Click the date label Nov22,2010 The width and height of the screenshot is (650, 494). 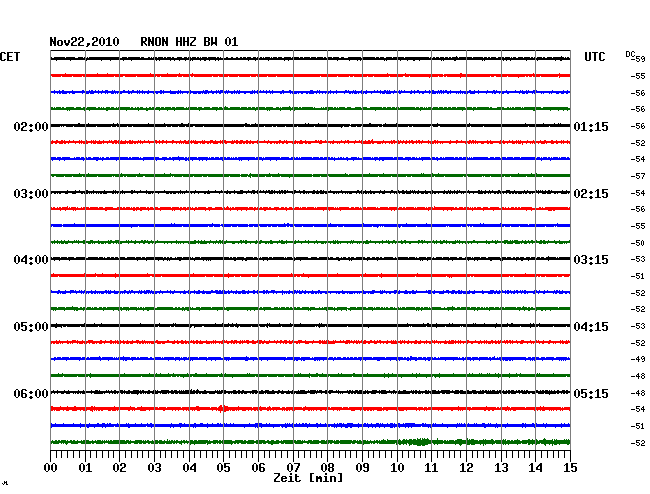84,42
